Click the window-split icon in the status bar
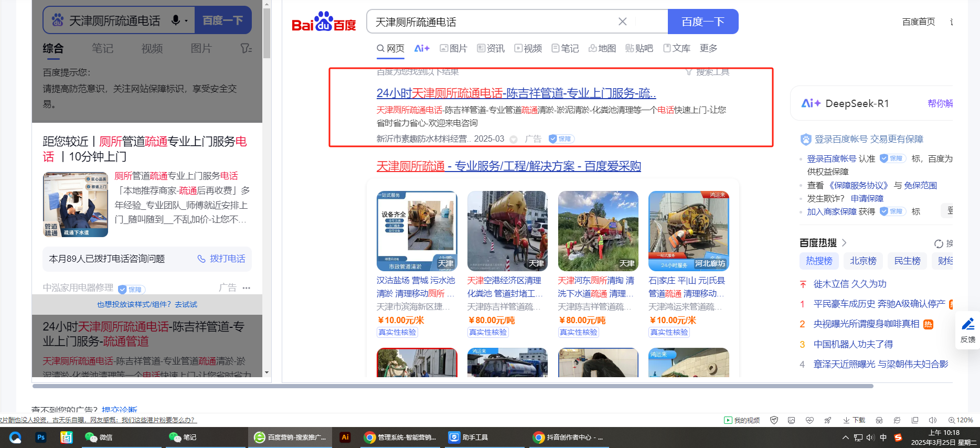 point(915,420)
